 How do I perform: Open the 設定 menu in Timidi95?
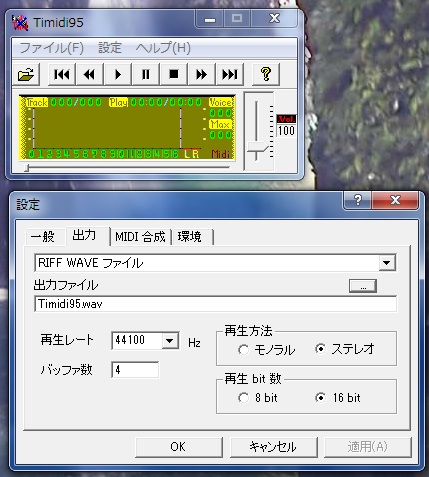(x=110, y=48)
